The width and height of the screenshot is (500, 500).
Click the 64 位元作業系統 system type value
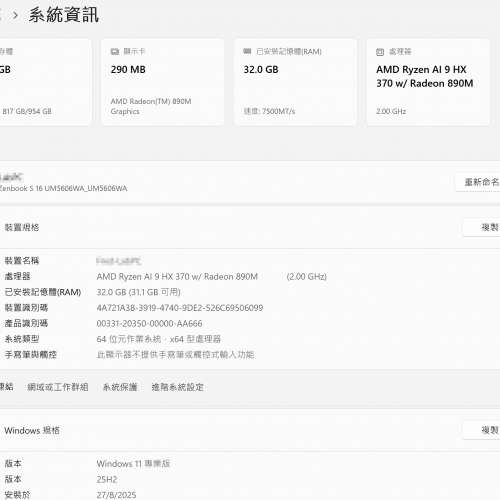pos(159,339)
